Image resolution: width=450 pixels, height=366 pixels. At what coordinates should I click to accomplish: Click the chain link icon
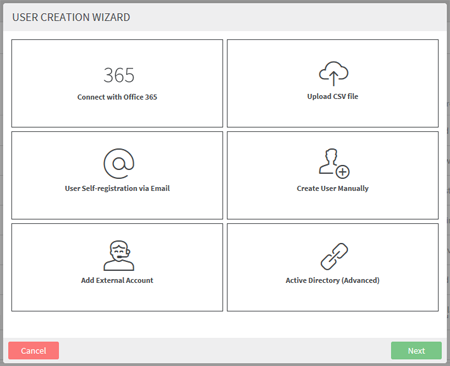point(334,256)
